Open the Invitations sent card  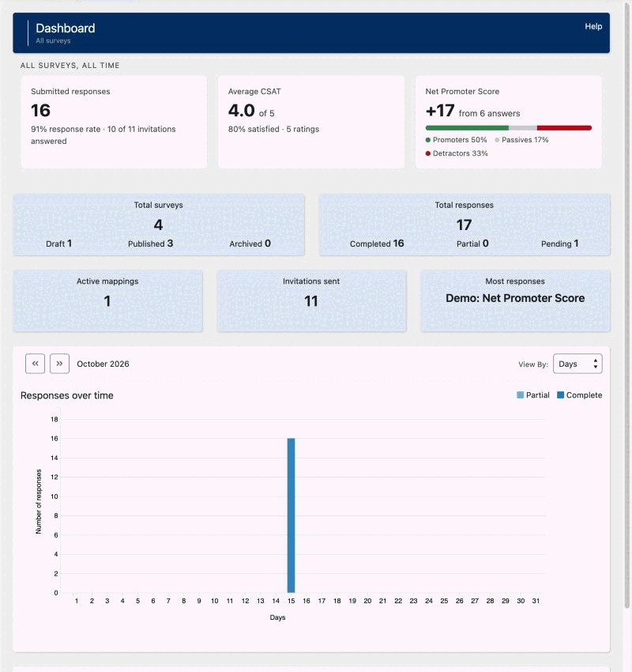coord(311,300)
